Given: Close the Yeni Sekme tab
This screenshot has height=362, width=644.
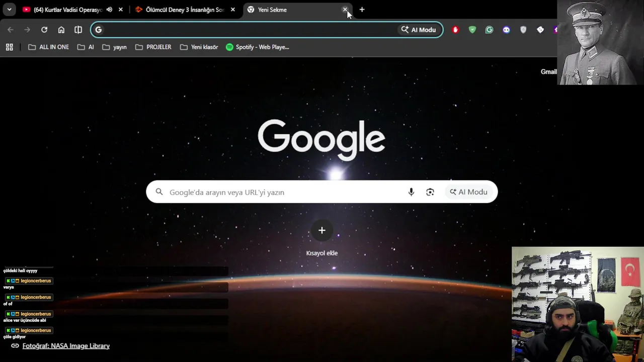Looking at the screenshot, I should 345,10.
